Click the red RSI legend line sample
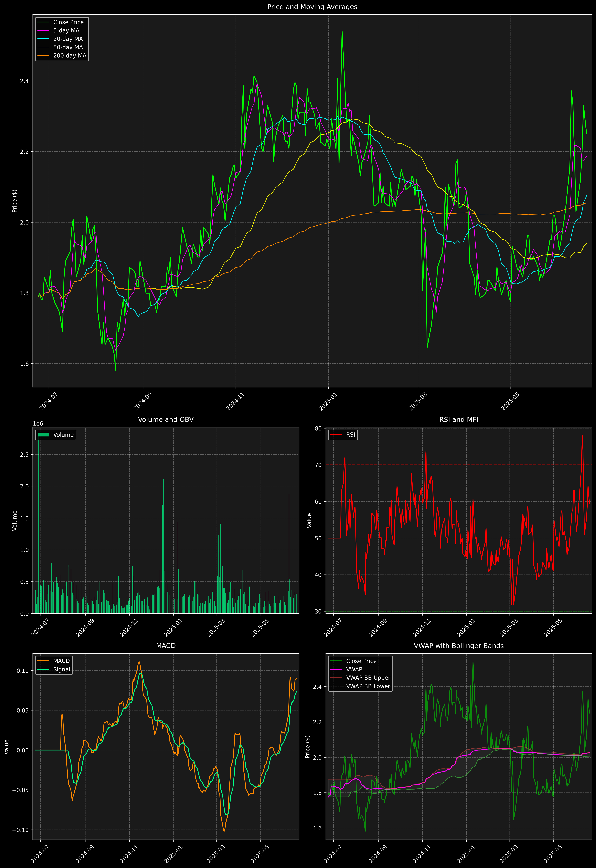 coord(336,435)
